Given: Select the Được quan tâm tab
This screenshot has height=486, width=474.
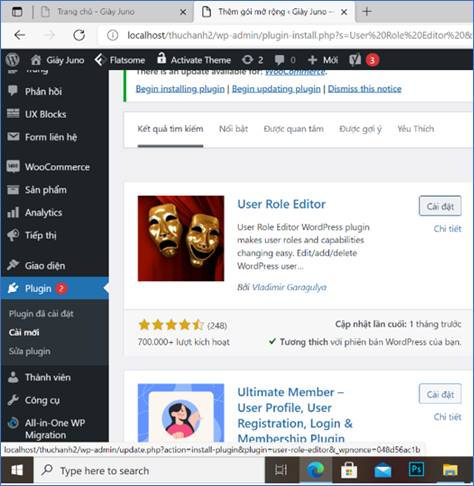Looking at the screenshot, I should tap(293, 129).
